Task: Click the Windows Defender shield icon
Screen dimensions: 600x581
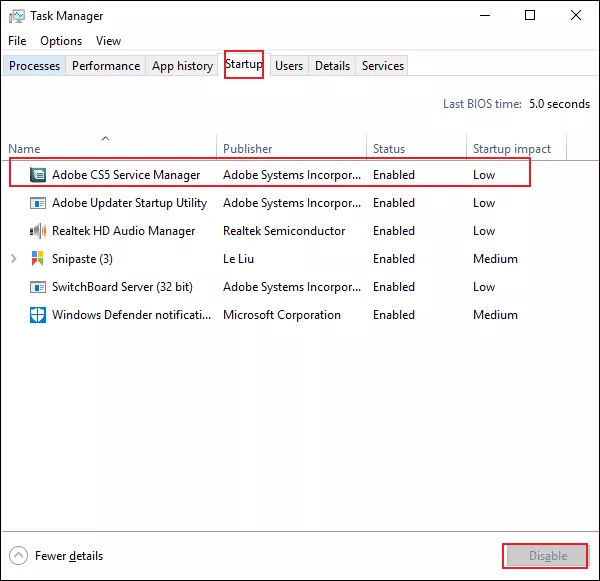Action: 38,315
